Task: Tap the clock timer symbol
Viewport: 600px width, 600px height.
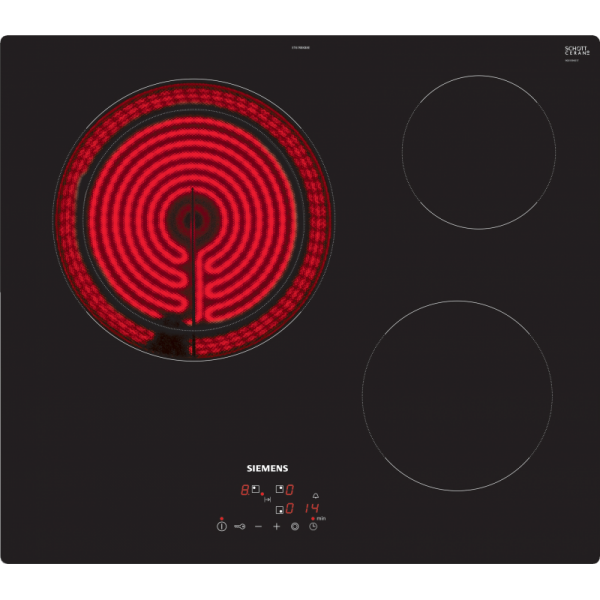Action: coord(313,527)
